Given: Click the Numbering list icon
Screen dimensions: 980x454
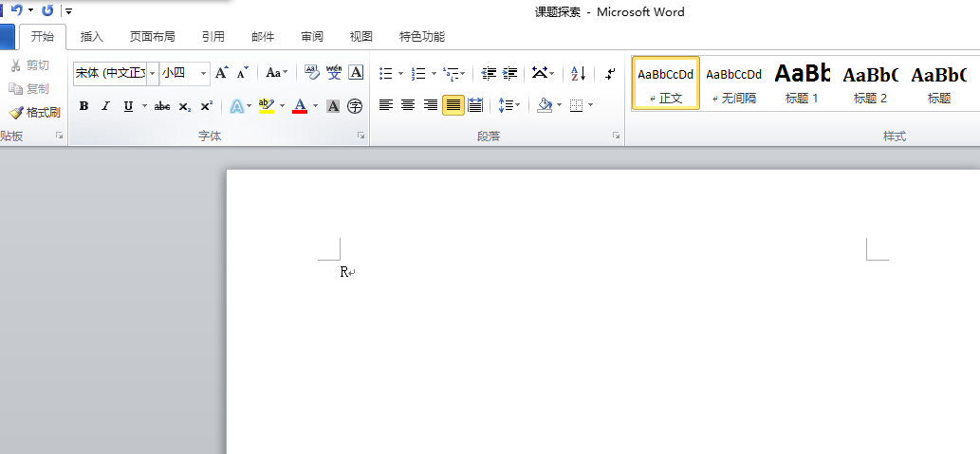Looking at the screenshot, I should pyautogui.click(x=418, y=74).
